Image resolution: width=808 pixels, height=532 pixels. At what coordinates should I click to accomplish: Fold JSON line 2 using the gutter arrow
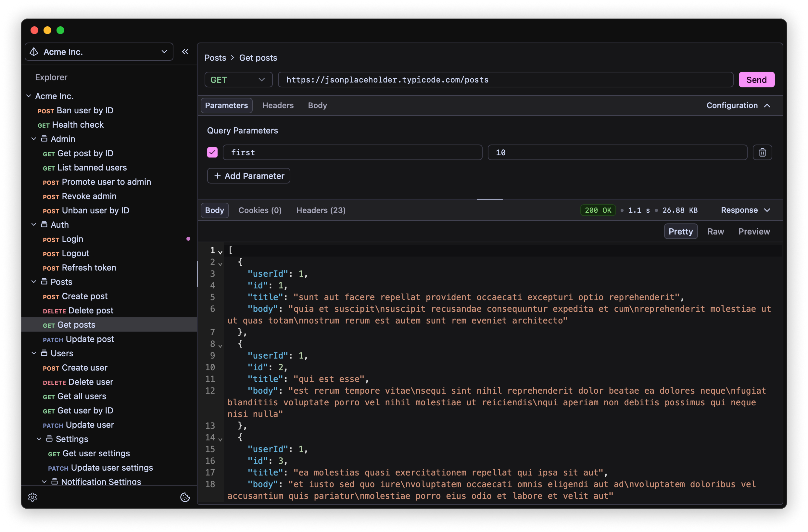pyautogui.click(x=220, y=264)
